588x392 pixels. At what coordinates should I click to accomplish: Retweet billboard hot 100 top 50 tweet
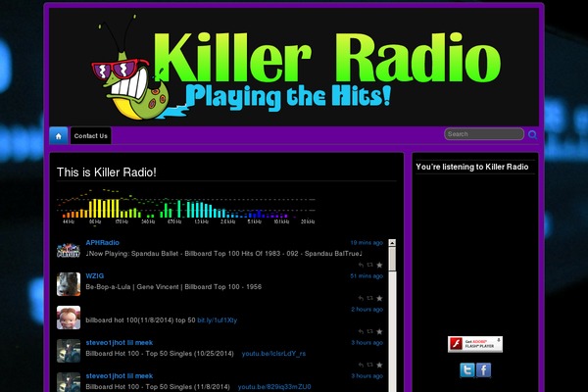click(369, 331)
